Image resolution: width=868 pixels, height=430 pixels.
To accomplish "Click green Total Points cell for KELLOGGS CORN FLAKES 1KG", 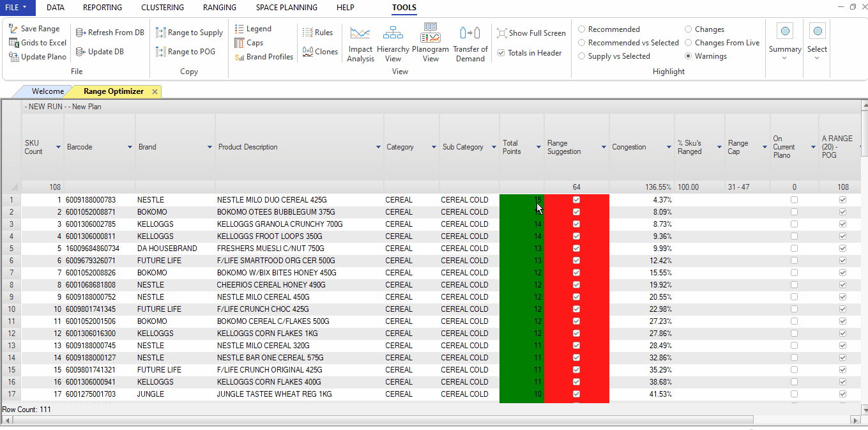I will (x=521, y=334).
